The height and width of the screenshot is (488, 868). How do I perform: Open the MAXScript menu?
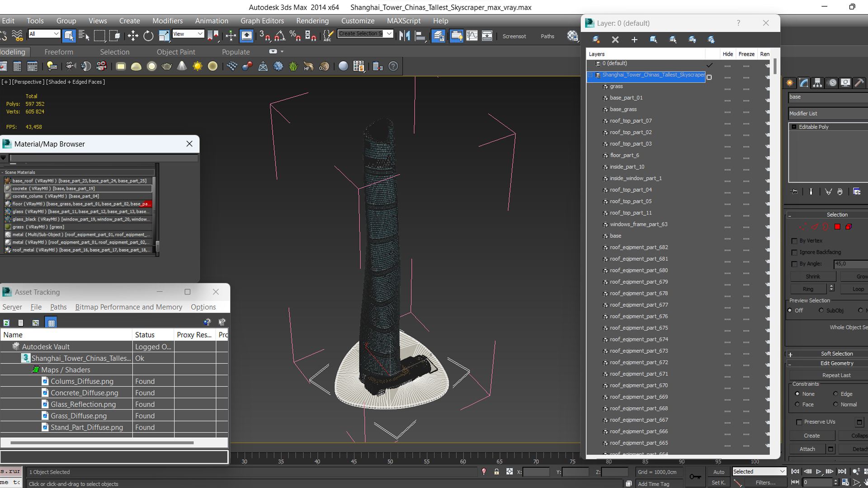[x=404, y=21]
